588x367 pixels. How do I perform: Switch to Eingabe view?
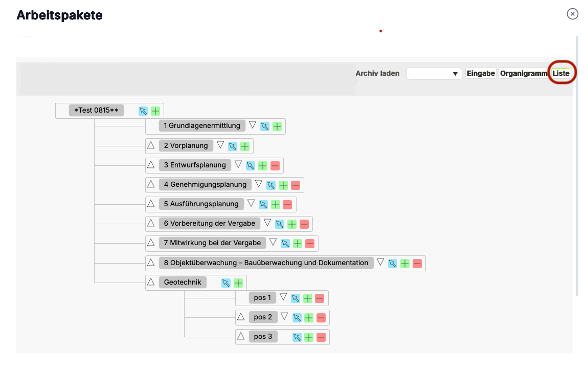(481, 74)
